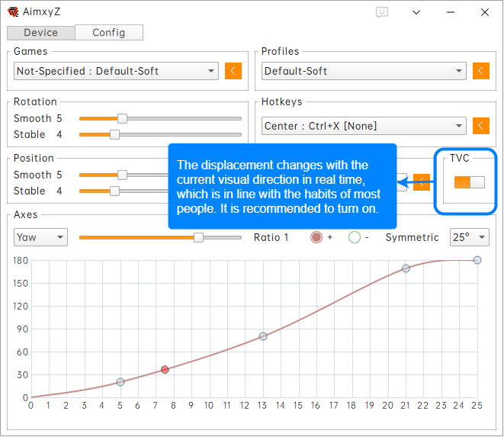The image size is (504, 437).
Task: Click the AimxyZ app logo icon
Action: click(13, 12)
